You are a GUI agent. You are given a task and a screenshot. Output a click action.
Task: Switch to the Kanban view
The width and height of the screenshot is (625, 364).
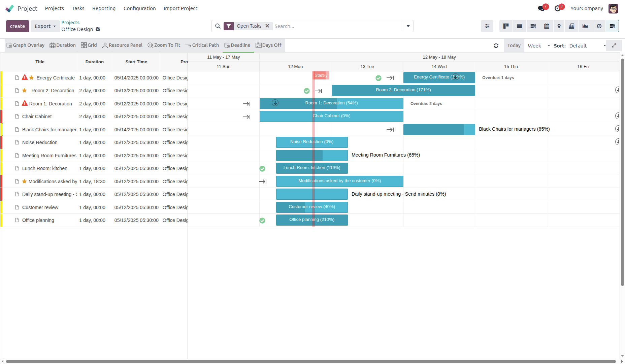point(506,26)
